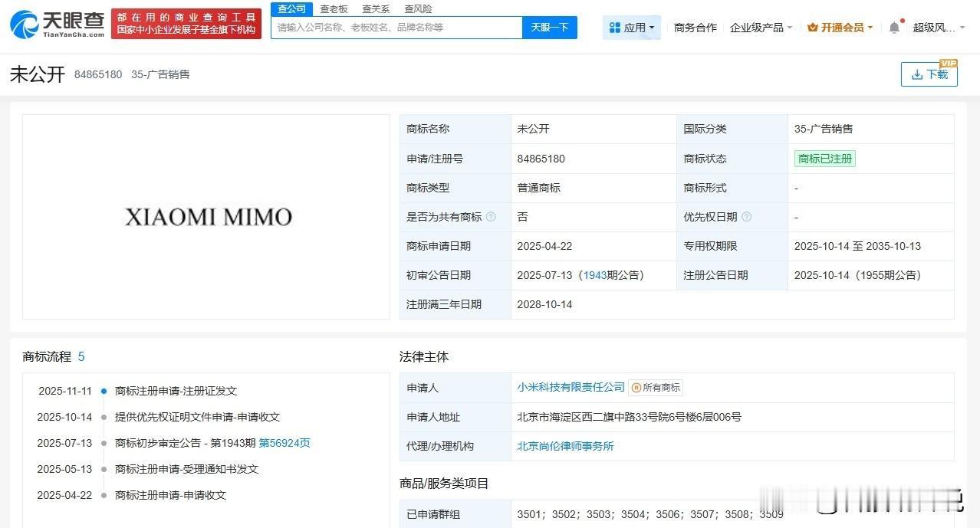Click the applicant address text
The image size is (980, 528).
click(629, 417)
